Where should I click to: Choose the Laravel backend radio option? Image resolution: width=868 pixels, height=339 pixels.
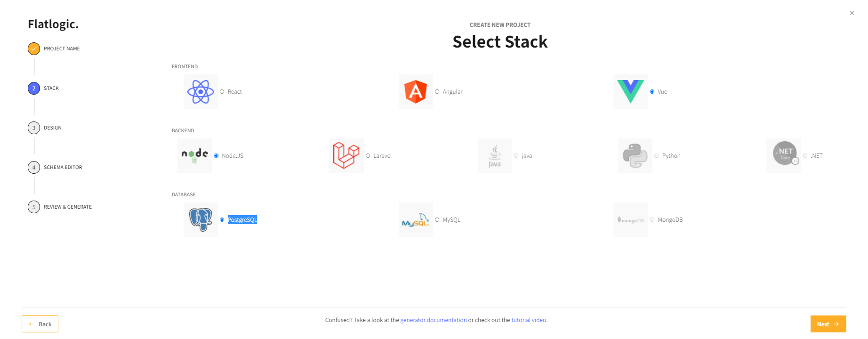click(x=368, y=156)
